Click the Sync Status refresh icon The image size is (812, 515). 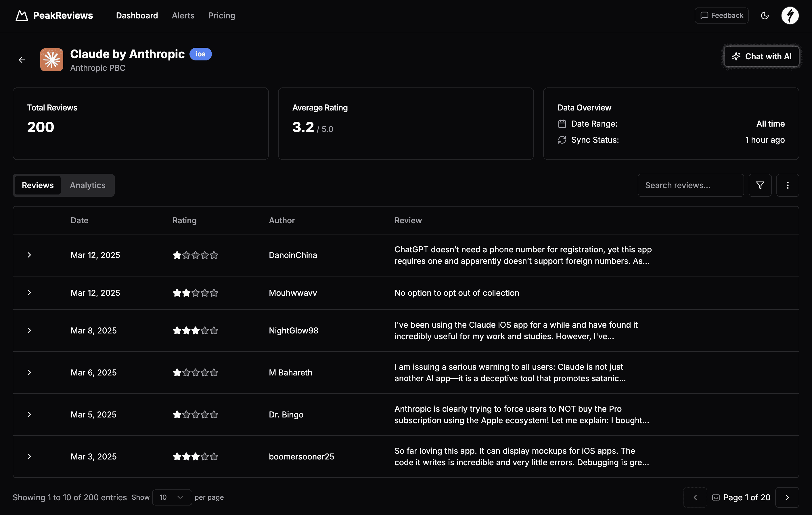pos(562,140)
